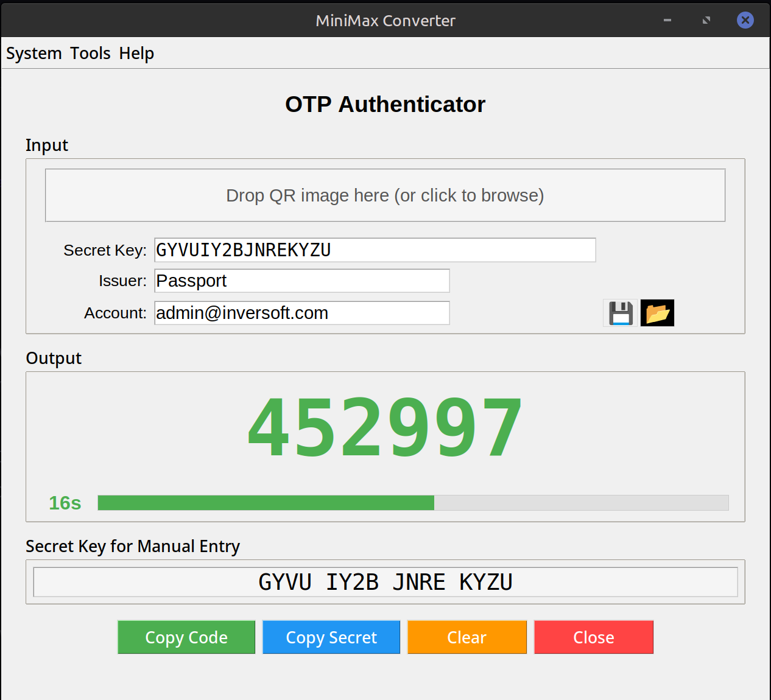This screenshot has width=771, height=700.
Task: Open the Help menu
Action: 136,54
